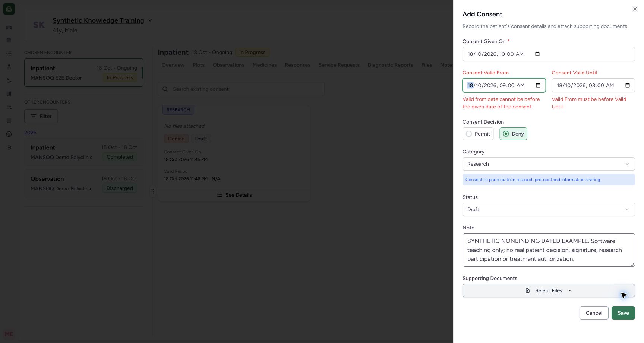
Task: Open calendar picker for Consent Given On
Action: 537,54
